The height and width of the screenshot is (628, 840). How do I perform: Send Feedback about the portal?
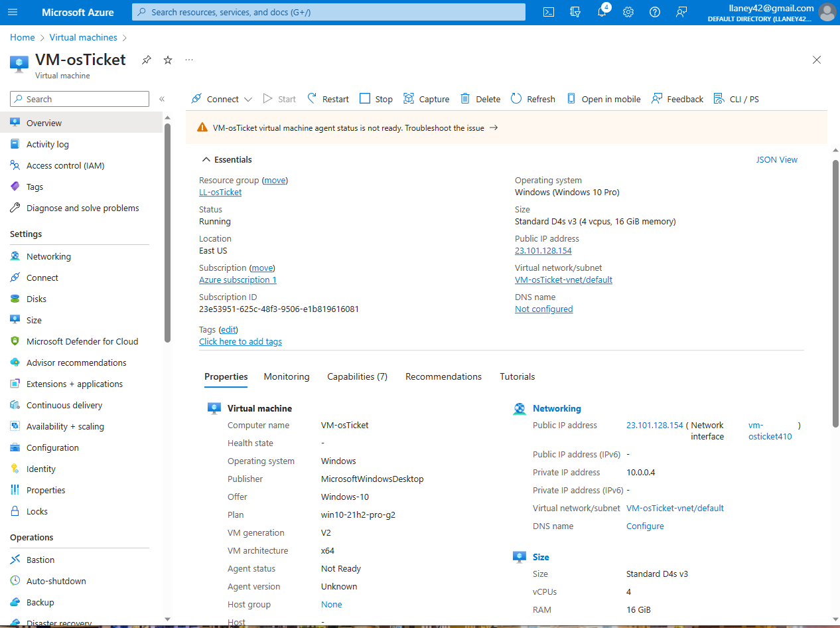coord(677,98)
